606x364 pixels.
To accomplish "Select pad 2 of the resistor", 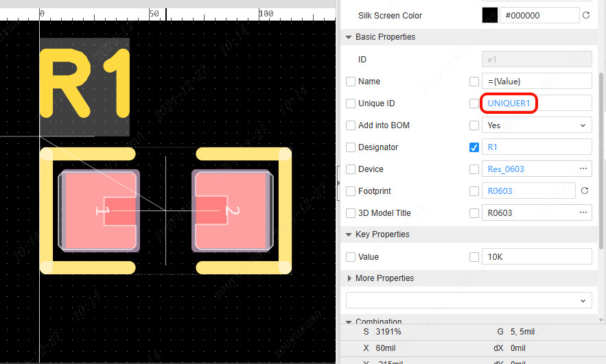I will [x=232, y=210].
